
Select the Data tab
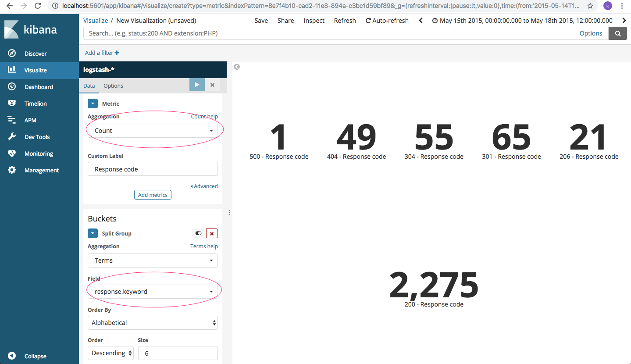click(x=89, y=86)
